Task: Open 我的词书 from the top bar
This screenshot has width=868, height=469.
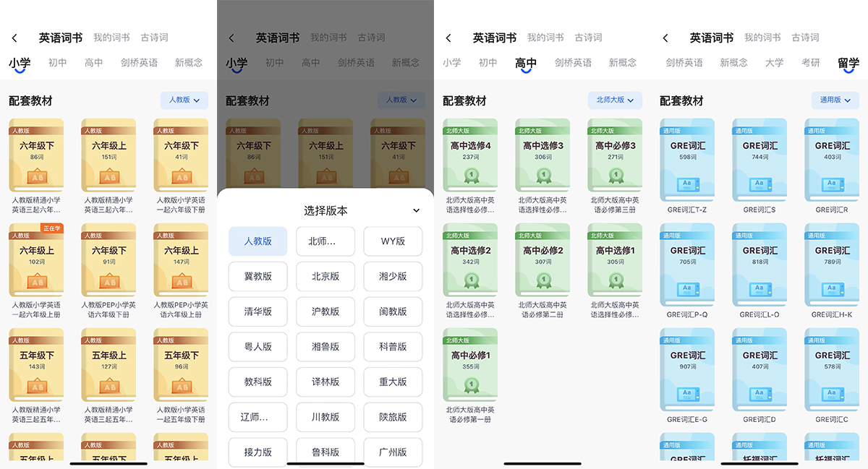Action: [111, 37]
